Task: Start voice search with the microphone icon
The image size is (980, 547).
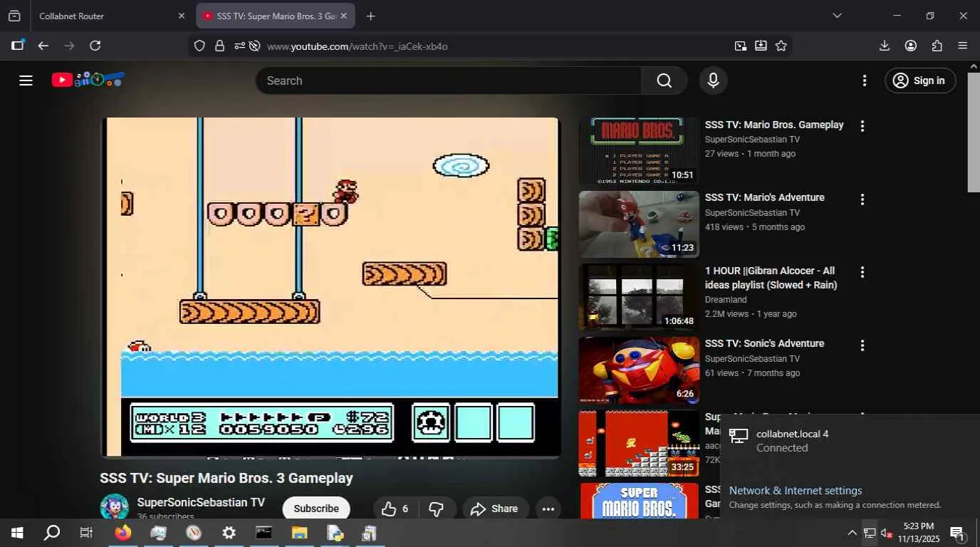Action: coord(713,80)
